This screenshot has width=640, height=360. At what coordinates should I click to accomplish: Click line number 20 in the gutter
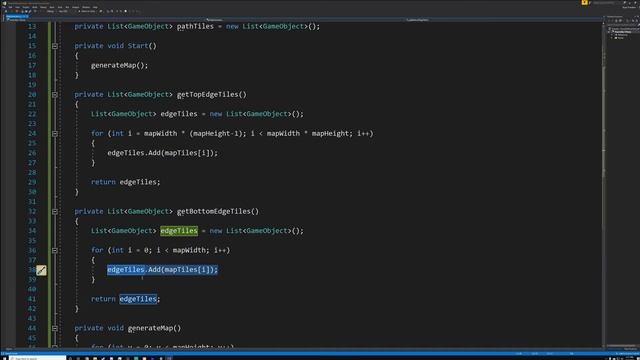32,95
